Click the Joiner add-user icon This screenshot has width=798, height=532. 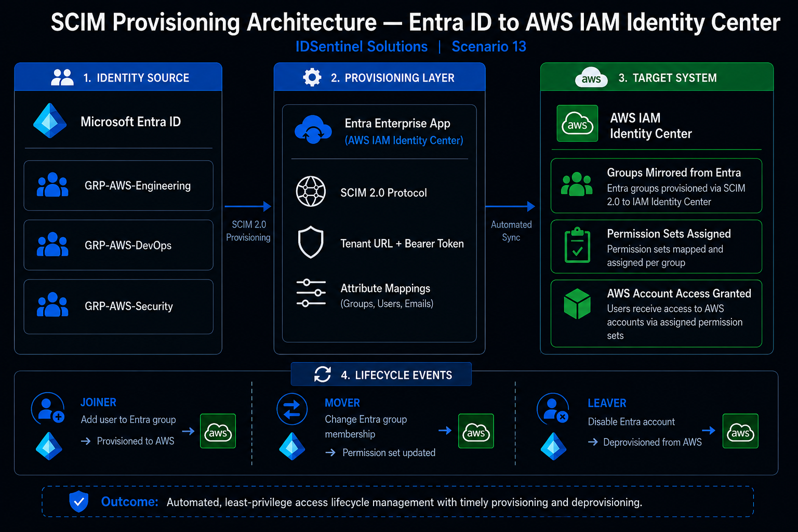(48, 409)
